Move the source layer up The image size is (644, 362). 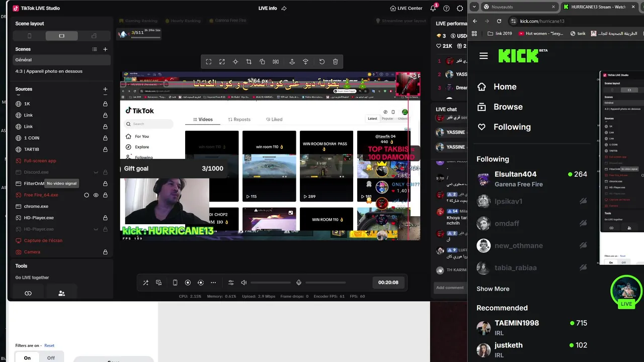pyautogui.click(x=292, y=62)
